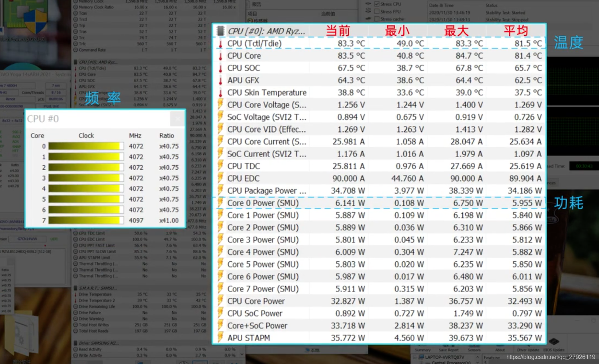Select the x41.00 ratio value for core 7

[x=169, y=221]
